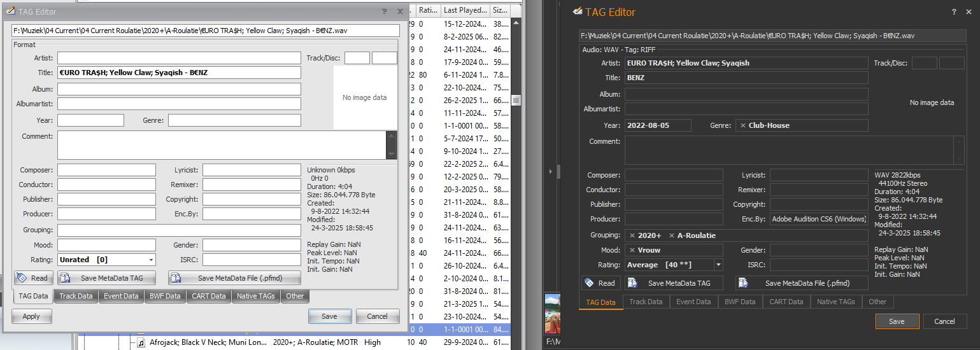Click Save MetaData TAG in light editor
980x350 pixels.
108,278
